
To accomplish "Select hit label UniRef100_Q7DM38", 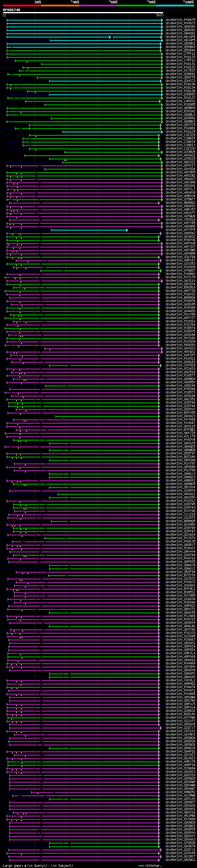I will (180, 843).
